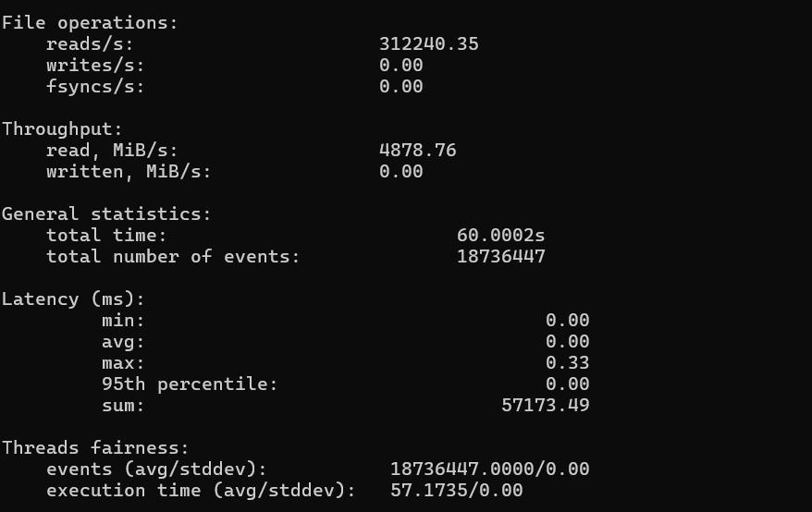Screen dimensions: 812x512
Task: Click the 'read, MiB/s:' label
Action: click(112, 151)
